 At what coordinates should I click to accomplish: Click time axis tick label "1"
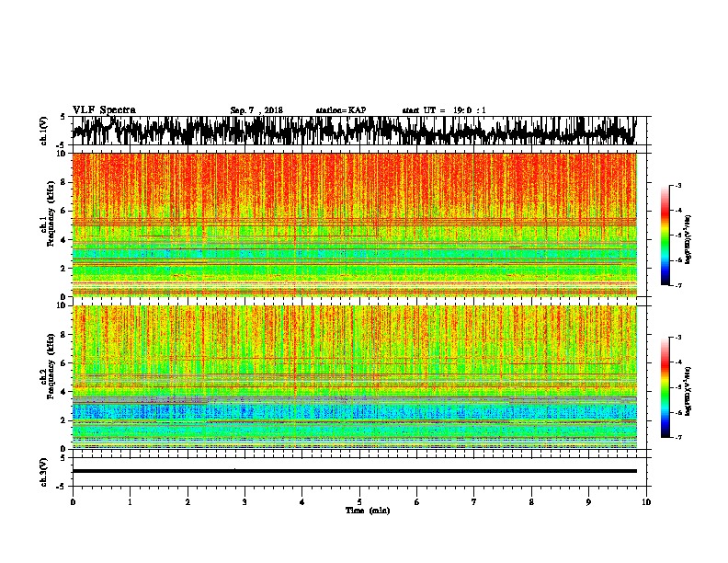click(x=130, y=502)
